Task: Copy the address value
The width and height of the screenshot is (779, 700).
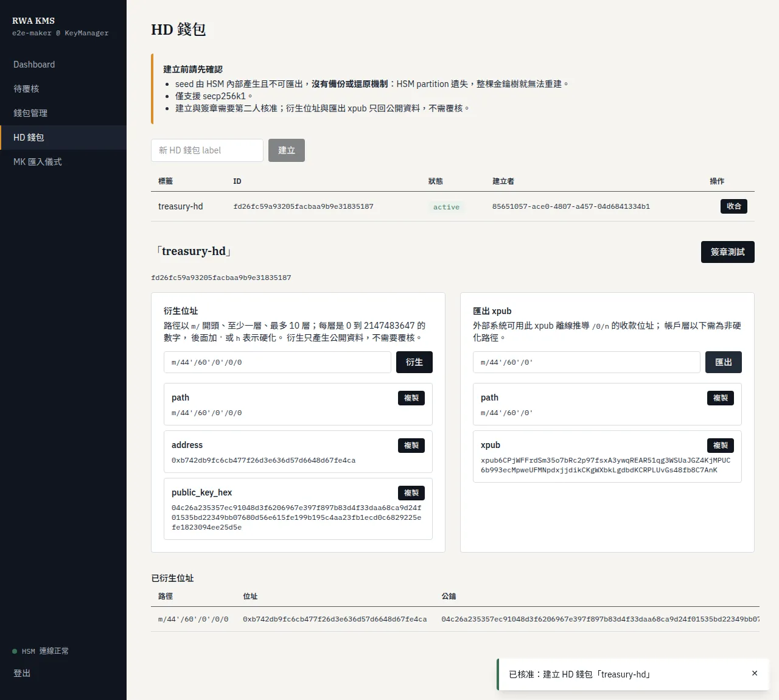Action: click(x=411, y=446)
